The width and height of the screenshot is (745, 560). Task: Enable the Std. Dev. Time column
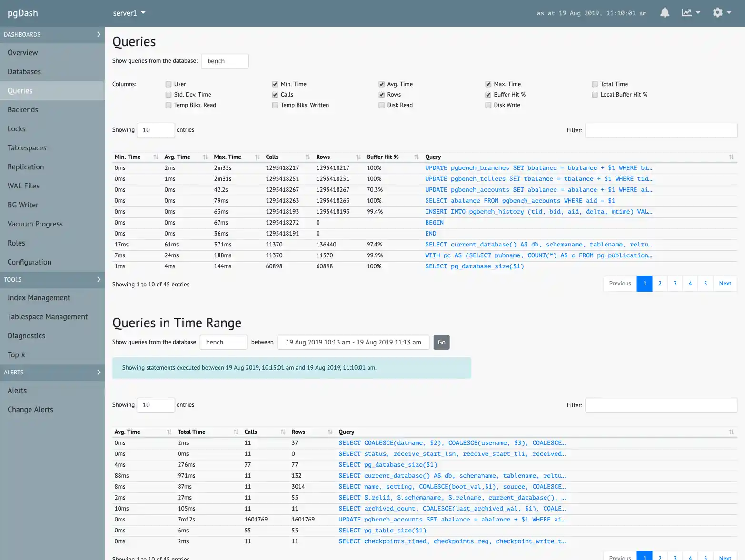click(x=169, y=95)
